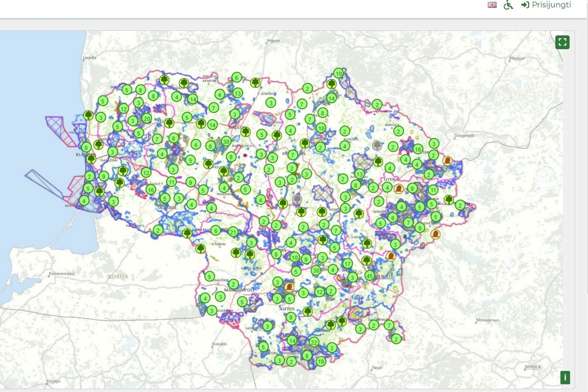Open the map info 'i' button
588x392 pixels.
coord(565,378)
